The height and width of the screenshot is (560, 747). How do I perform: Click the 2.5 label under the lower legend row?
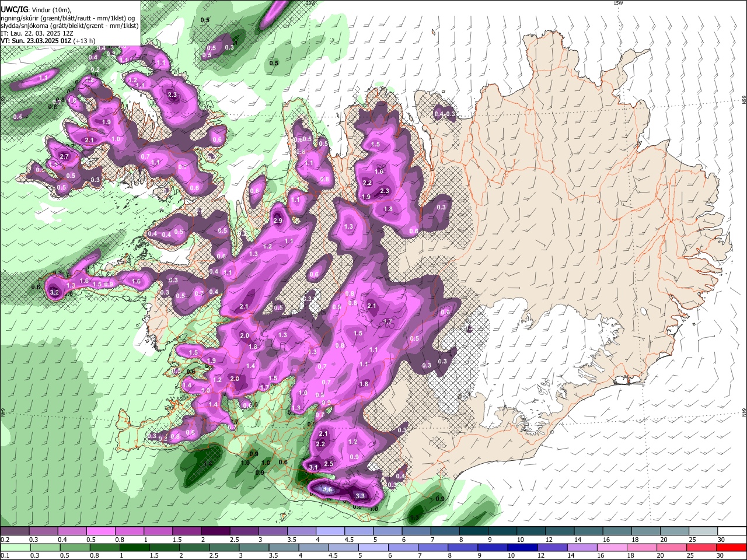[x=214, y=555]
